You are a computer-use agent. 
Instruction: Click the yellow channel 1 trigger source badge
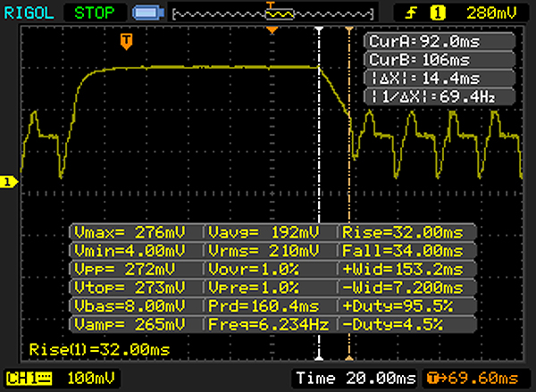pyautogui.click(x=438, y=13)
